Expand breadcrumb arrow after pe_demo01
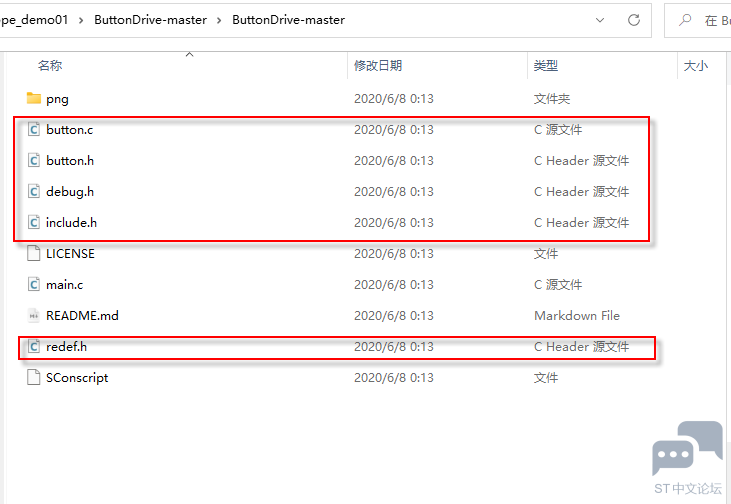731x504 pixels. point(81,21)
